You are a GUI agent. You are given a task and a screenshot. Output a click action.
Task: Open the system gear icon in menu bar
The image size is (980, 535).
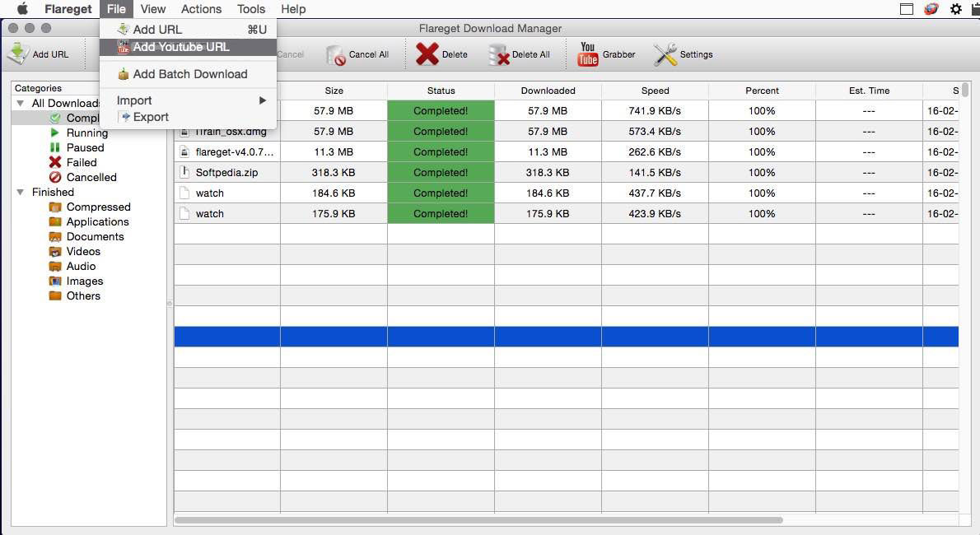pyautogui.click(x=955, y=9)
